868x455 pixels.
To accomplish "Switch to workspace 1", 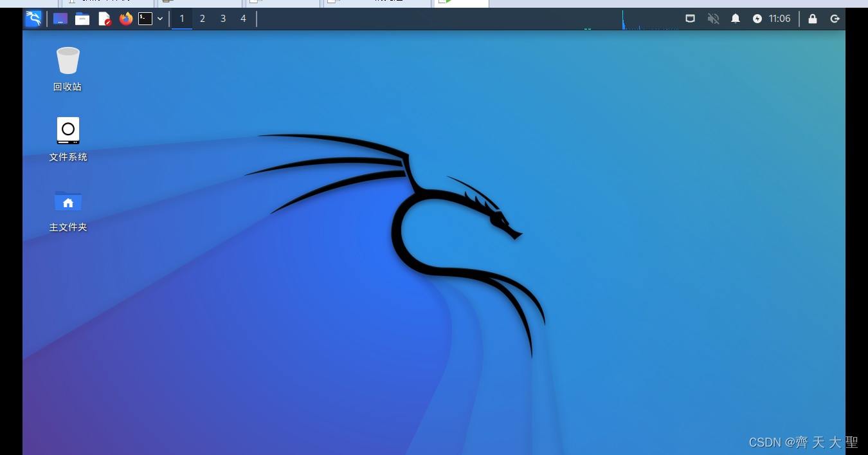I will coord(182,19).
